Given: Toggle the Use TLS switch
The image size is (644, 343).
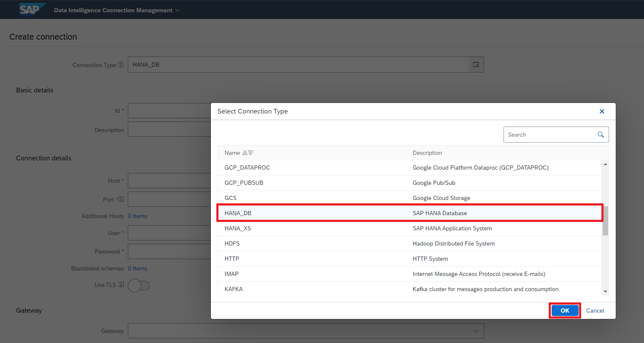Looking at the screenshot, I should tap(139, 286).
